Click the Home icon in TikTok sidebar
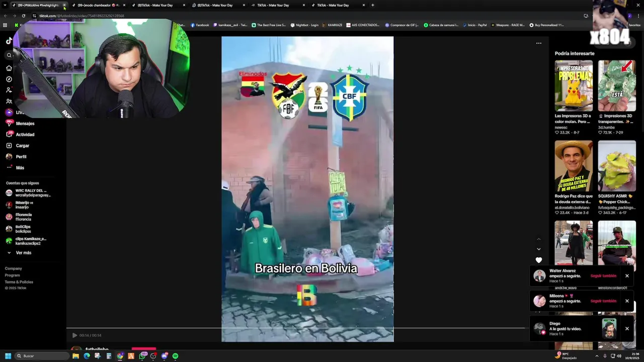The height and width of the screenshot is (362, 644). tap(9, 68)
